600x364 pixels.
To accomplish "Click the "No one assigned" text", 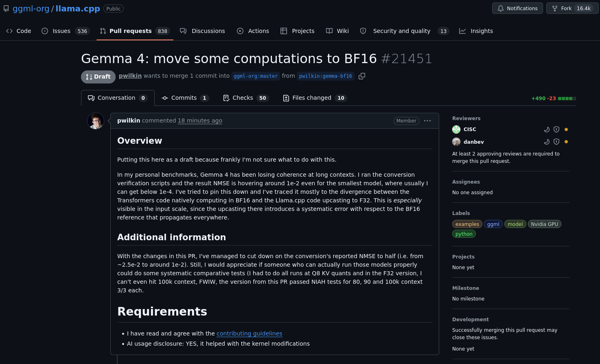I will (x=473, y=193).
